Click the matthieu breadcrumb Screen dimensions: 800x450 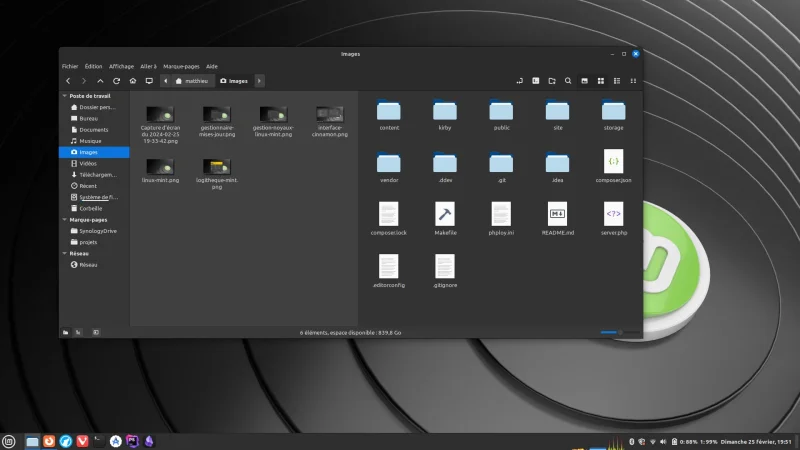click(192, 81)
